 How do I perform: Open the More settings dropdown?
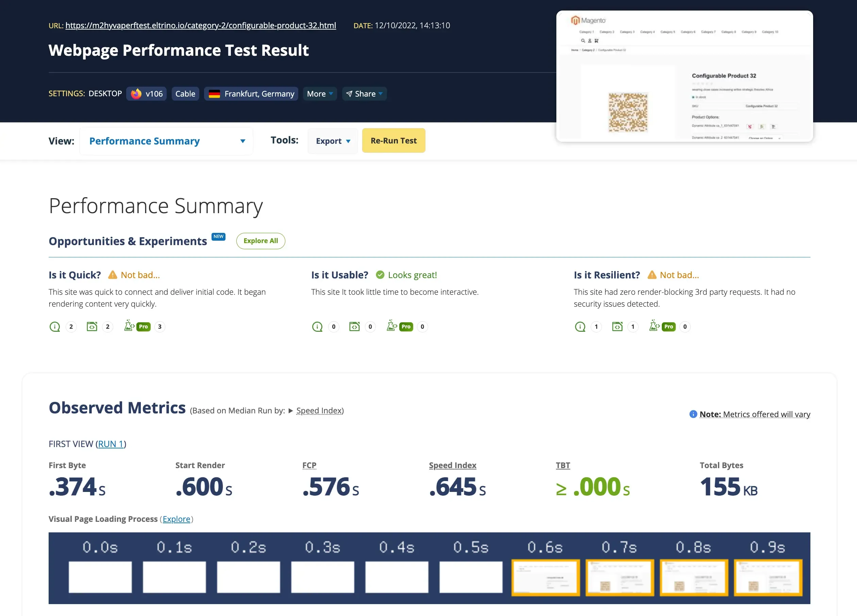(319, 94)
